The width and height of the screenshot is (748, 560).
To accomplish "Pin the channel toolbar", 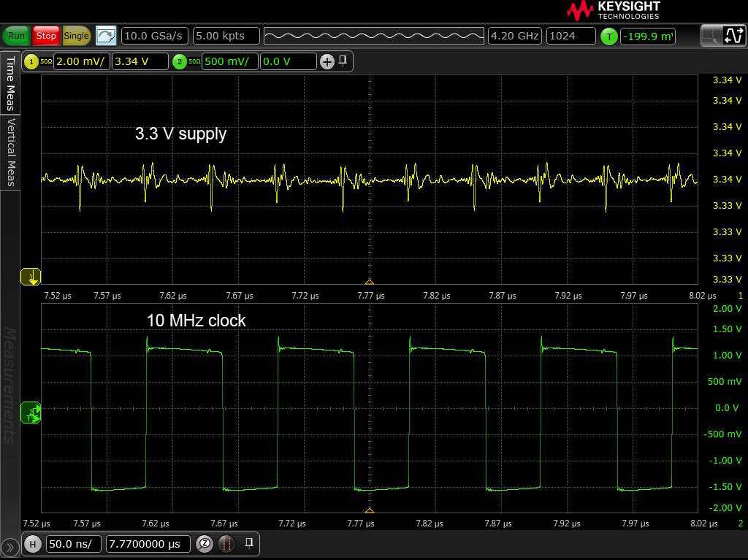I will 343,61.
